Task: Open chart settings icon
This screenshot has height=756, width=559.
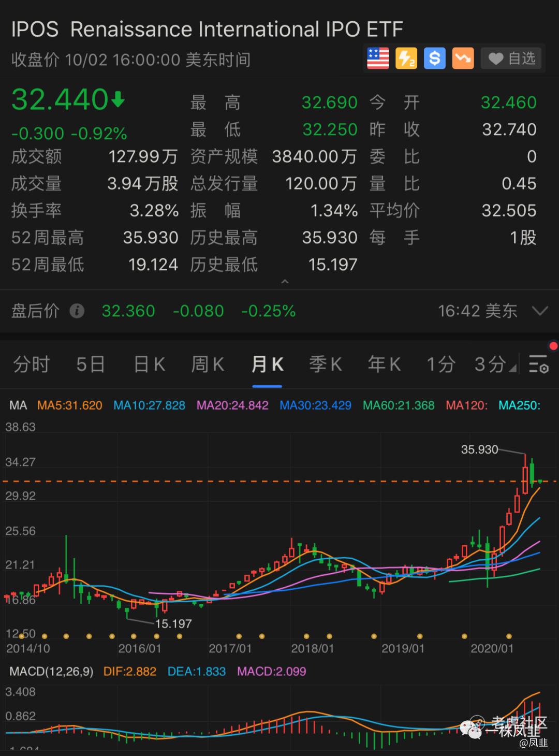Action: [x=538, y=365]
